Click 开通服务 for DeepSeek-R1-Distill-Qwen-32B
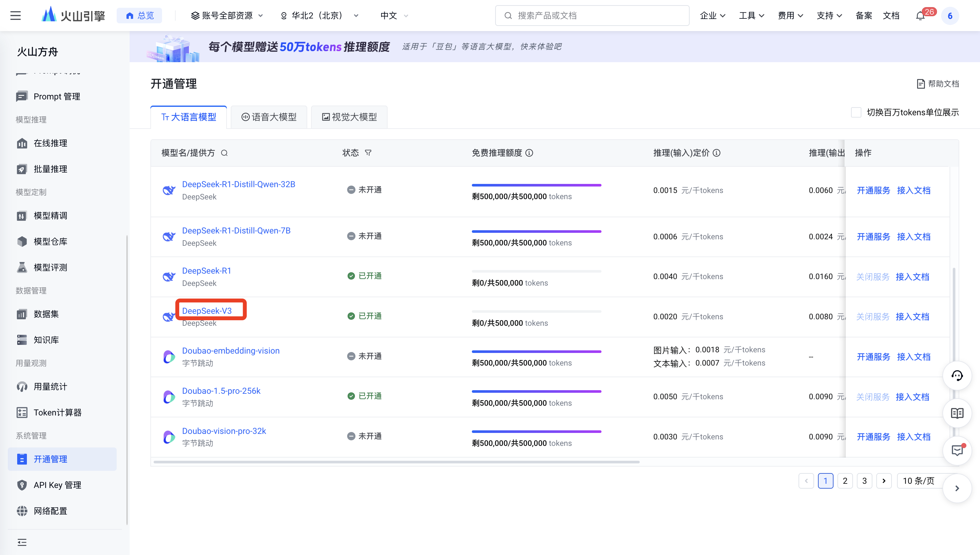This screenshot has width=980, height=555. (x=873, y=190)
